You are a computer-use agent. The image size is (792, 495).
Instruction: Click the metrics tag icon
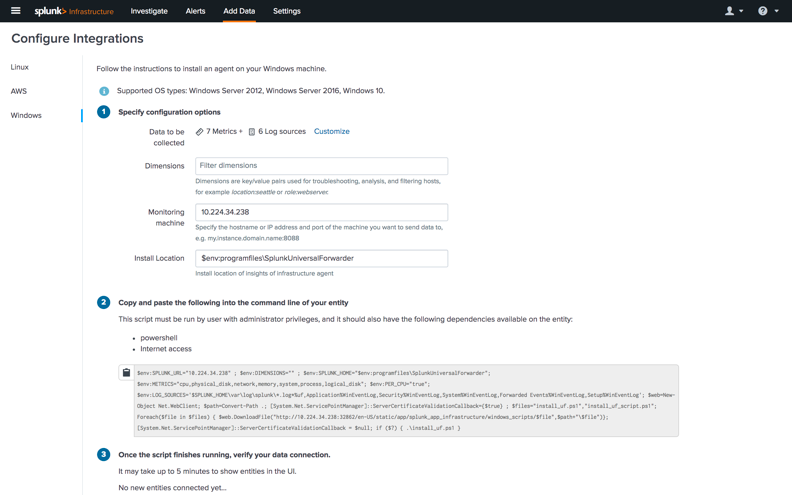(200, 132)
